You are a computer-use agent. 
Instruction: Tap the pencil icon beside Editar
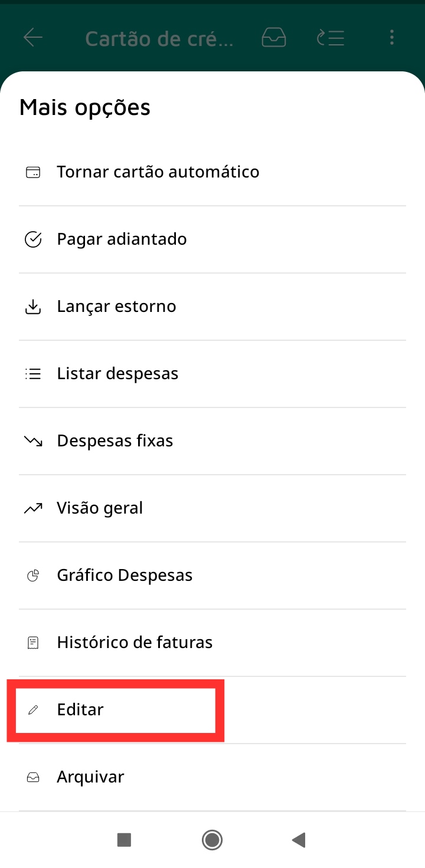click(33, 710)
